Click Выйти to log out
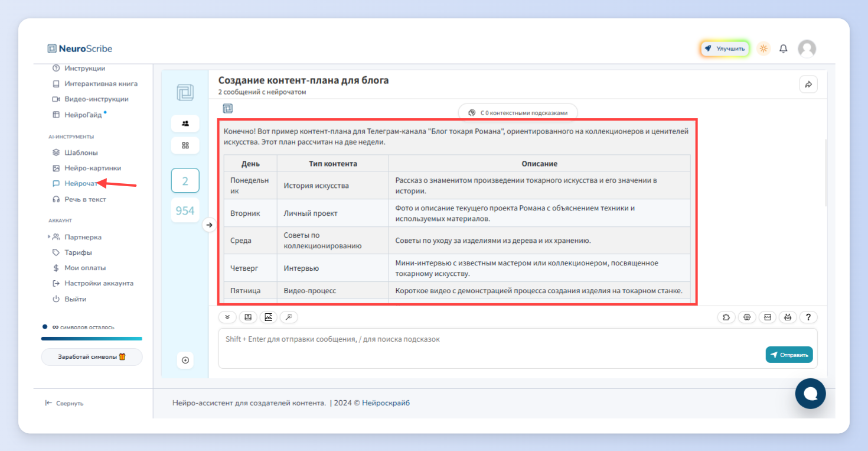This screenshot has height=451, width=868. point(70,299)
